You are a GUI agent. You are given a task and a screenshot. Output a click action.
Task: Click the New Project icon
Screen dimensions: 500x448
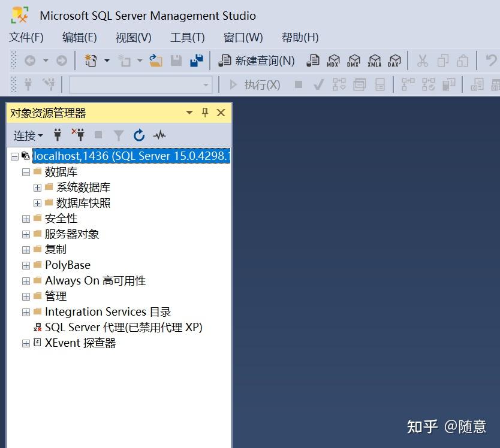[91, 60]
